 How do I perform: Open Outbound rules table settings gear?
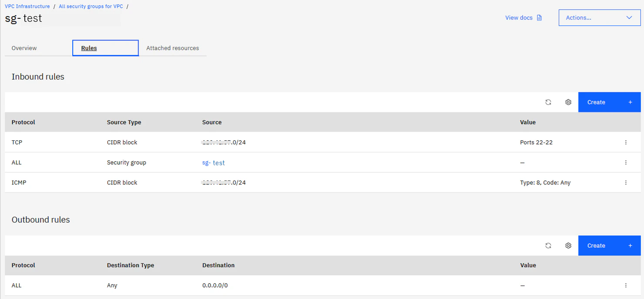[x=568, y=245]
